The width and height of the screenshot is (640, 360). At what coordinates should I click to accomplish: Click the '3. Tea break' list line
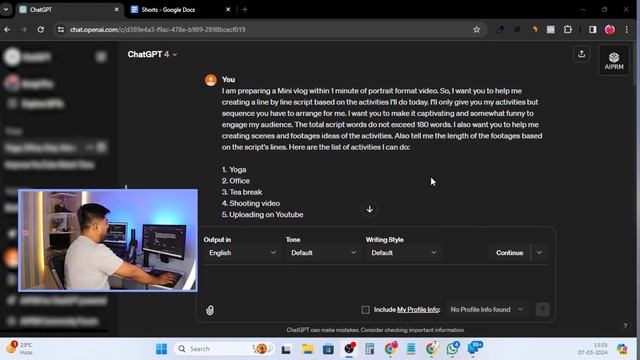click(x=242, y=192)
